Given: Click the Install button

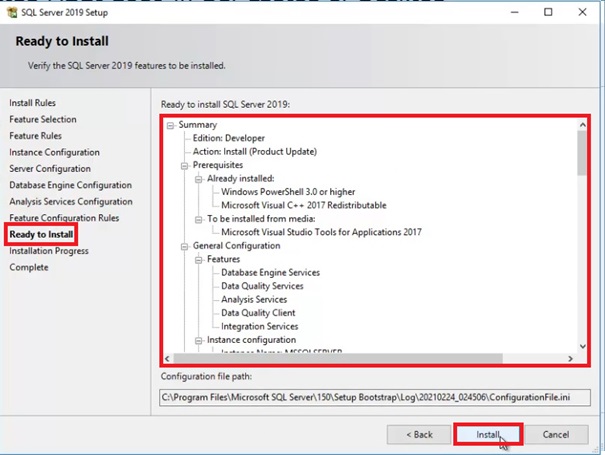Looking at the screenshot, I should (488, 435).
